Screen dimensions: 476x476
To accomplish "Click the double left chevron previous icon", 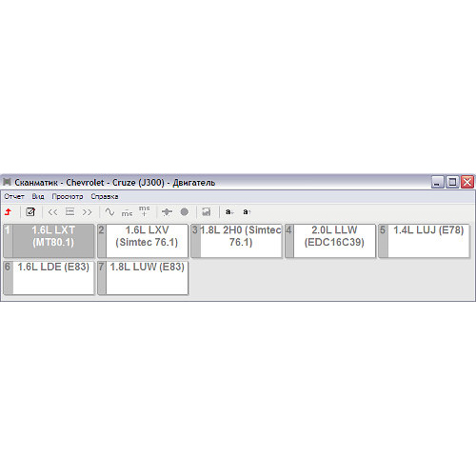I will [52, 212].
